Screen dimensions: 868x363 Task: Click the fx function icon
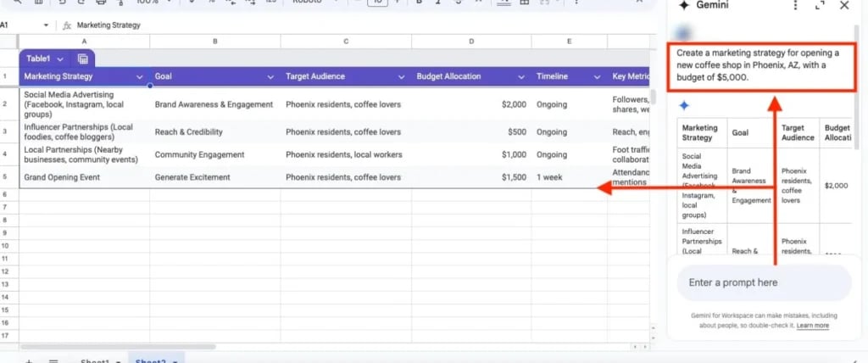pyautogui.click(x=67, y=25)
